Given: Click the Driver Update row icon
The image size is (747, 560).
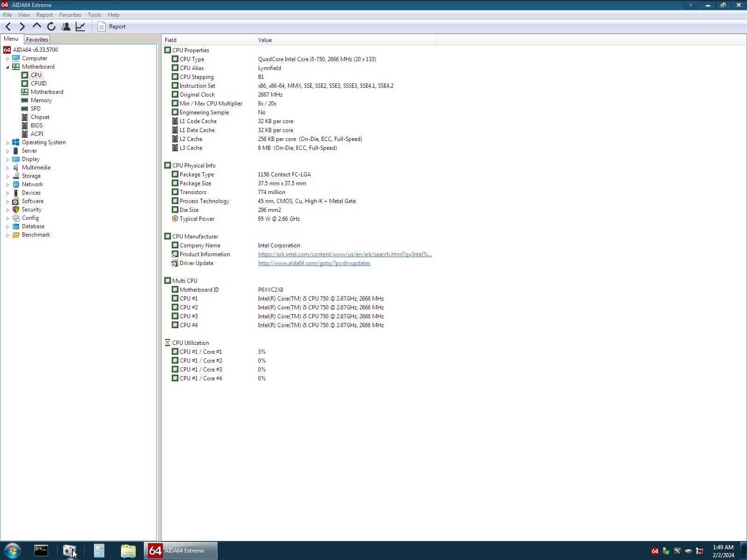Looking at the screenshot, I should pyautogui.click(x=175, y=263).
